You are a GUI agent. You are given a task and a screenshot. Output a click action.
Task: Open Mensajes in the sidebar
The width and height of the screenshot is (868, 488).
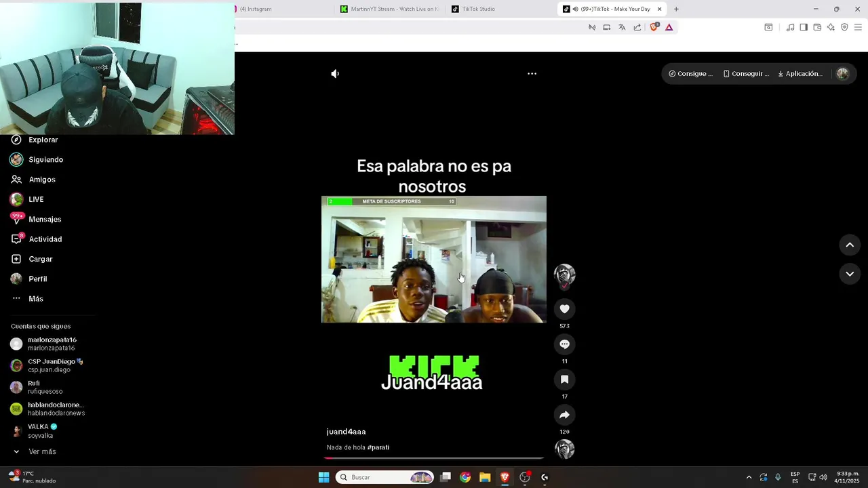36,219
